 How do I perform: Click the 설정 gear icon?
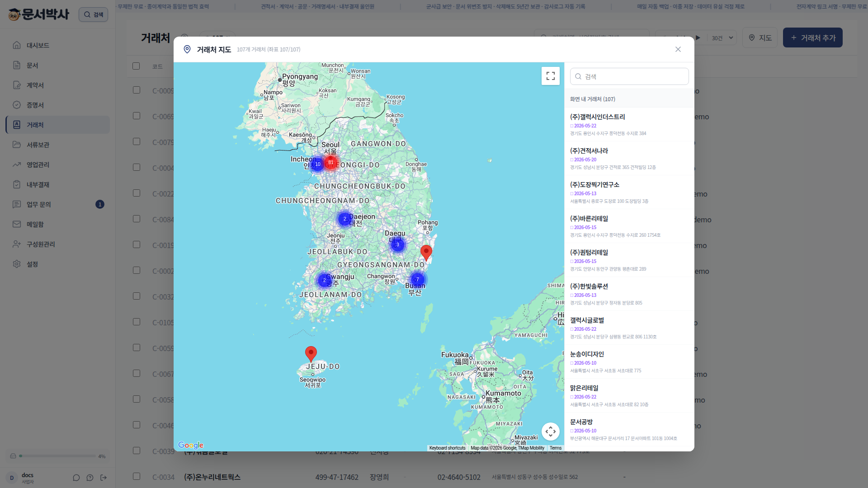tap(17, 264)
